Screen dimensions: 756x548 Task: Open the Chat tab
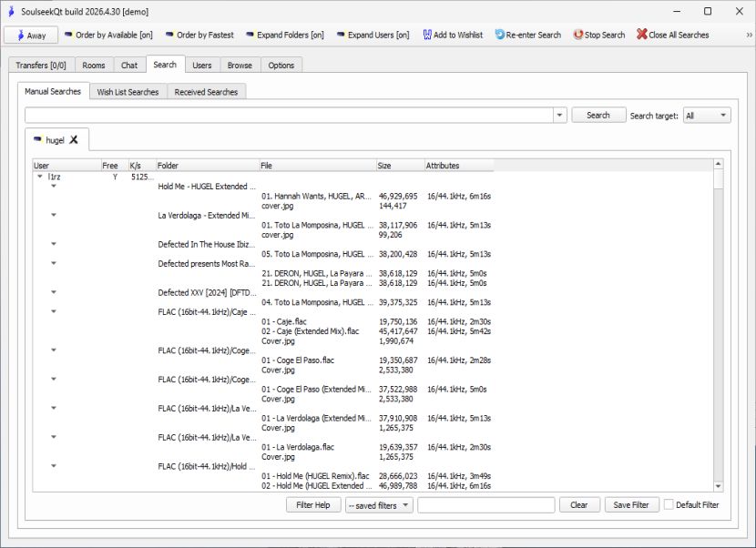click(x=129, y=65)
